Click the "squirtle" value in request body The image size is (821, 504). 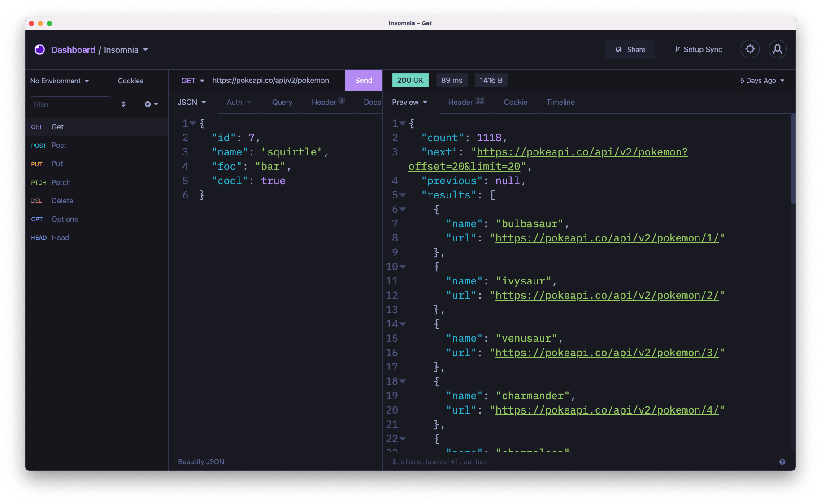[x=292, y=152]
